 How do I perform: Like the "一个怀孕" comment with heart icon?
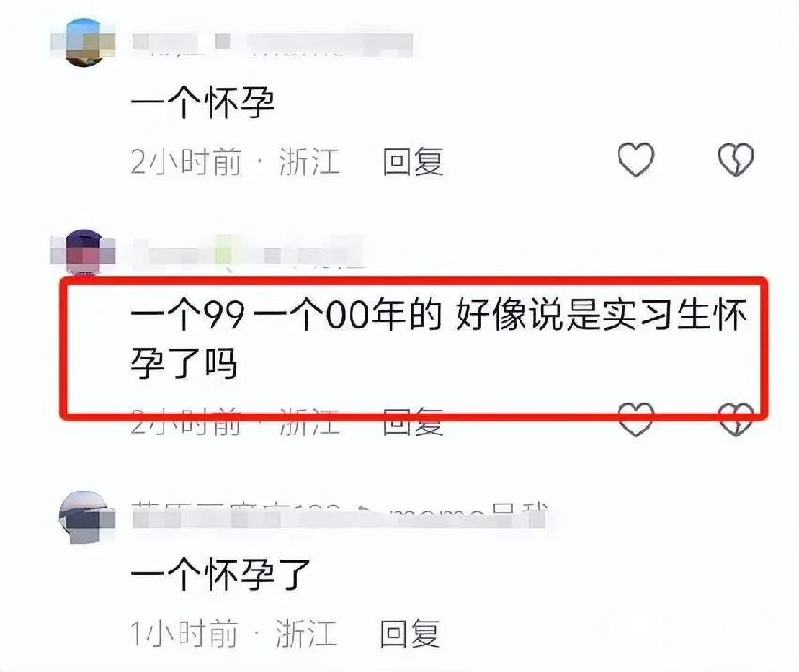pyautogui.click(x=636, y=160)
